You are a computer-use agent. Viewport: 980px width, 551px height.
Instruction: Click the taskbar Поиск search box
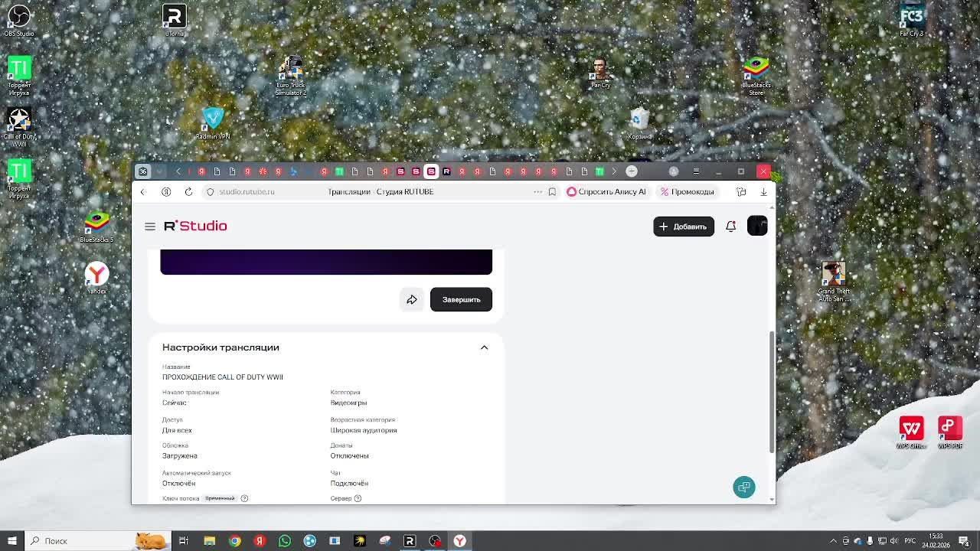click(x=96, y=541)
